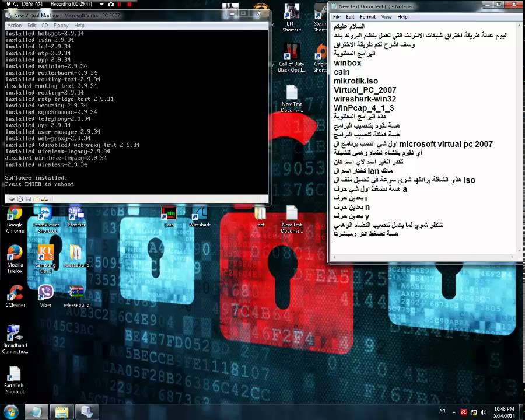Click the red security tray icon
The width and height of the screenshot is (525, 420).
click(464, 412)
